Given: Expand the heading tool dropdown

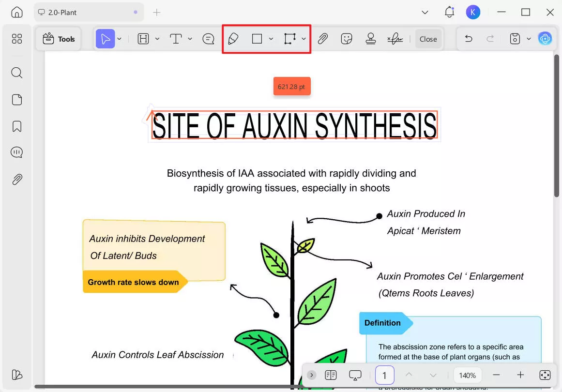Looking at the screenshot, I should (x=157, y=39).
